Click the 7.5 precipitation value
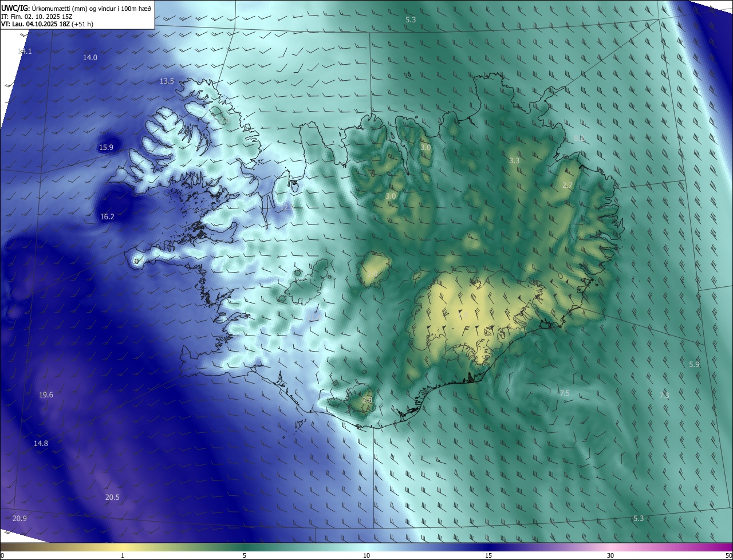The width and height of the screenshot is (733, 560). coord(564,393)
